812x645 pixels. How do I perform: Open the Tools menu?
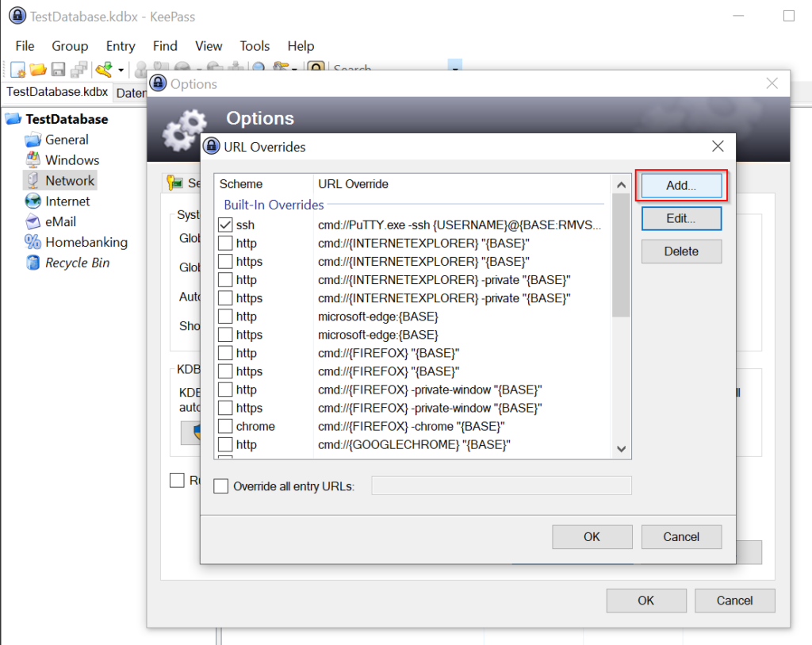(x=255, y=46)
